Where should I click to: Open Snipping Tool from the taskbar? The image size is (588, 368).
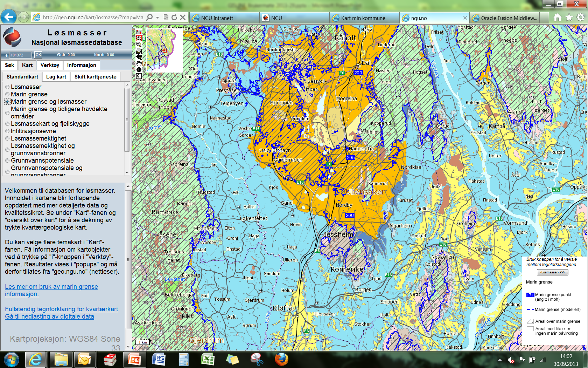click(x=257, y=360)
